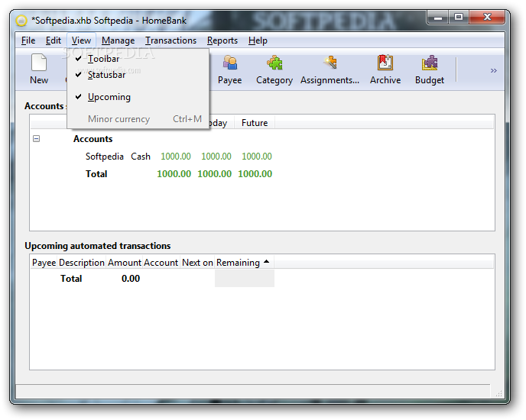The width and height of the screenshot is (526, 420).
Task: Sort by Amount column header
Action: coord(125,263)
